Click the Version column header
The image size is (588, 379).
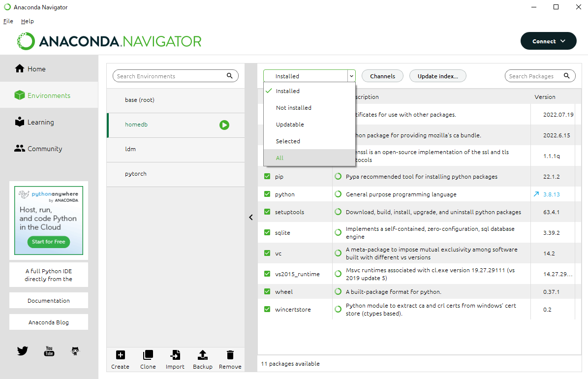tap(545, 97)
